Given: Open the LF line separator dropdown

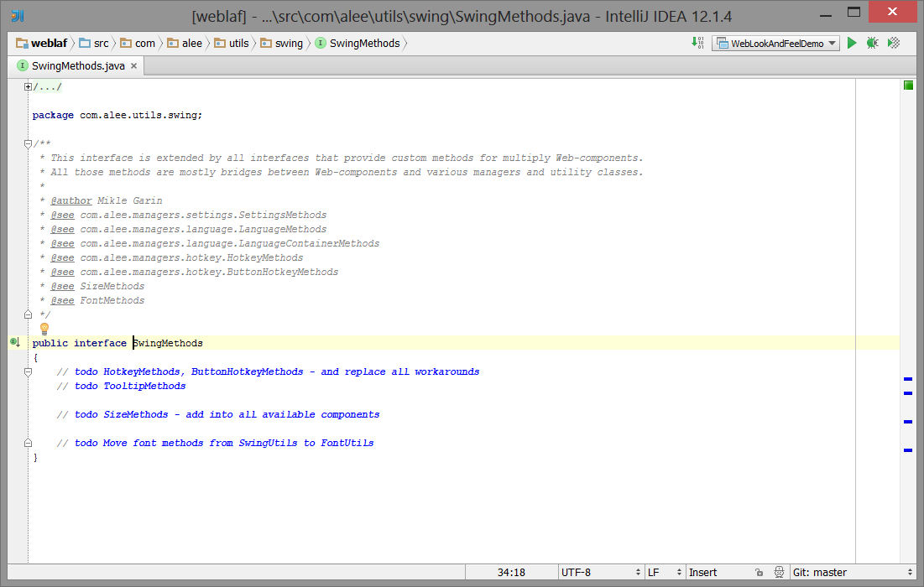Looking at the screenshot, I should (x=664, y=572).
